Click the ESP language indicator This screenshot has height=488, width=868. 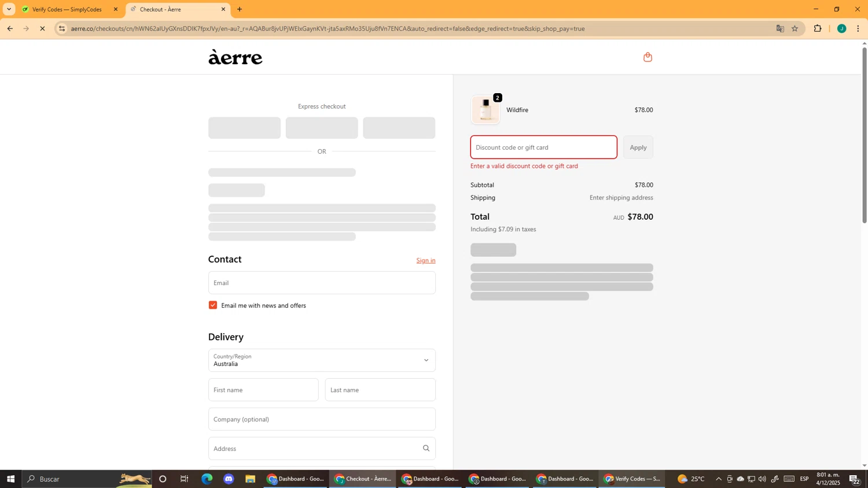(x=804, y=479)
